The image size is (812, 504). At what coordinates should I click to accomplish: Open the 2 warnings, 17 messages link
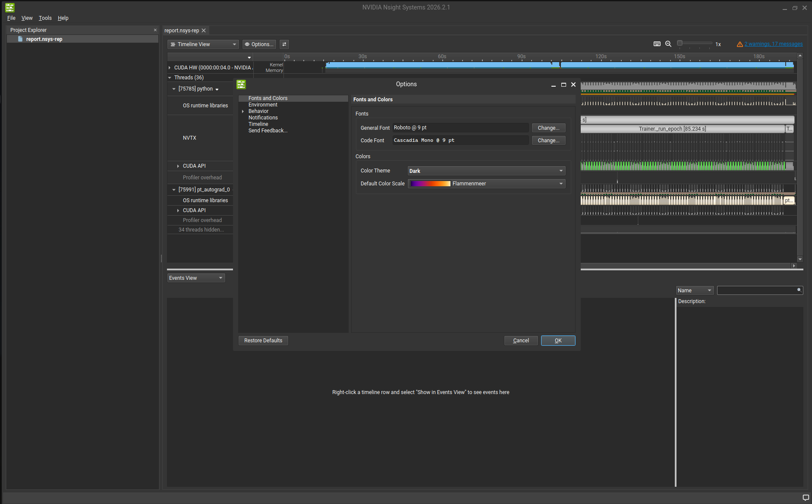774,44
